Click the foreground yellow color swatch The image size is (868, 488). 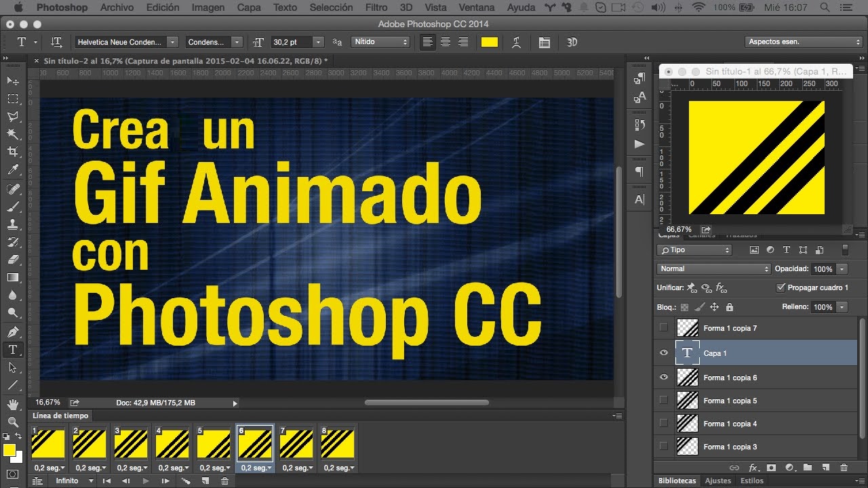pos(9,450)
